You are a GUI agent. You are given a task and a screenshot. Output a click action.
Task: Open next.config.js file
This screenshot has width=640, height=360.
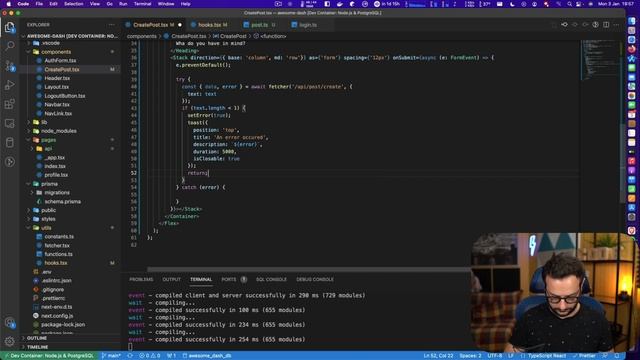click(x=57, y=316)
